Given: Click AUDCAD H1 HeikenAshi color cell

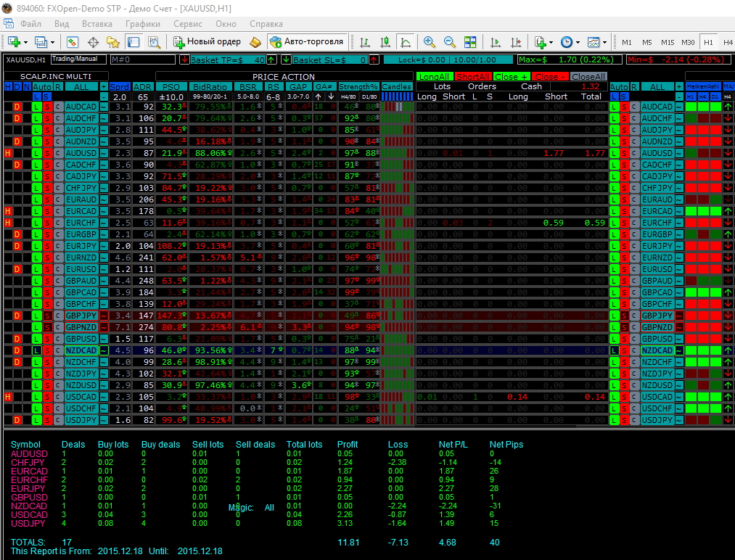Looking at the screenshot, I should click(x=691, y=107).
